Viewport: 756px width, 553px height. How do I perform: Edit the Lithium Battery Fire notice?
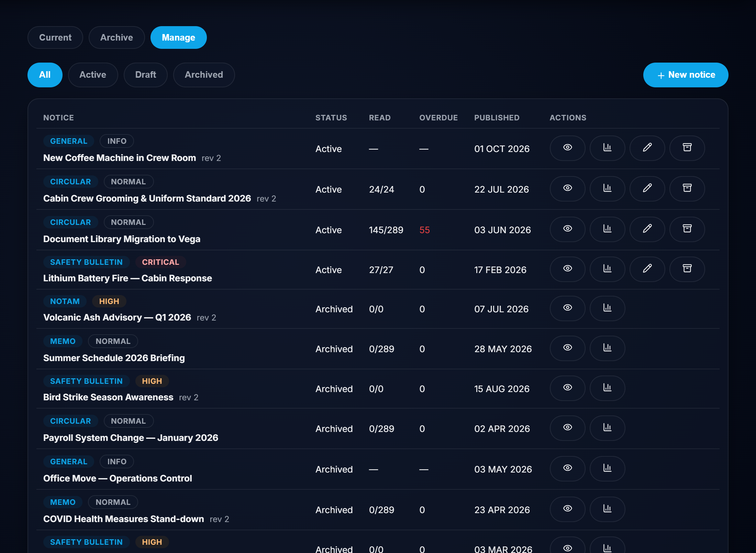point(647,269)
